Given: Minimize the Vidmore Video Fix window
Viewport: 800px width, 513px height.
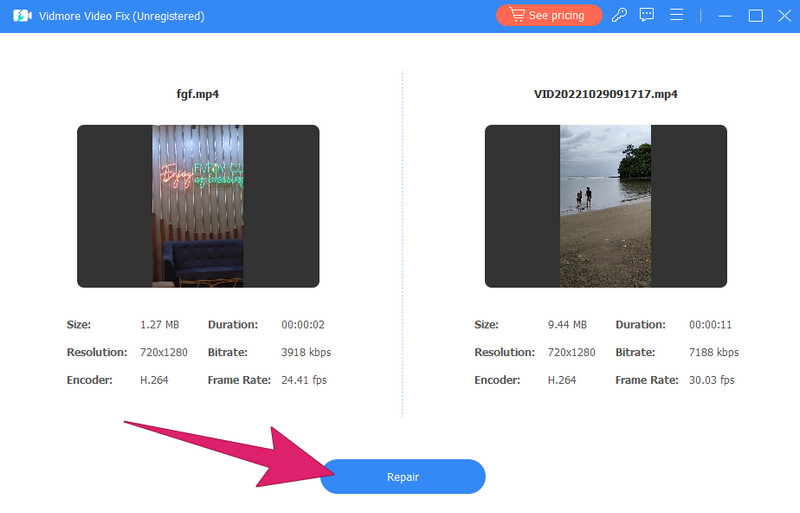Looking at the screenshot, I should pyautogui.click(x=725, y=16).
